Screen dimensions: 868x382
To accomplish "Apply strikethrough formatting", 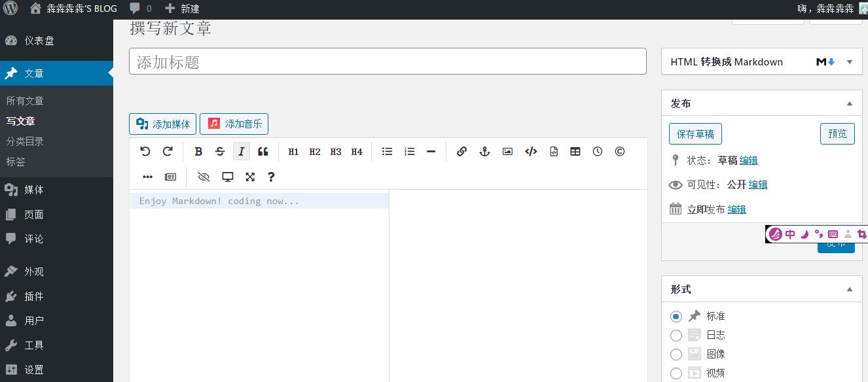I will click(x=220, y=151).
